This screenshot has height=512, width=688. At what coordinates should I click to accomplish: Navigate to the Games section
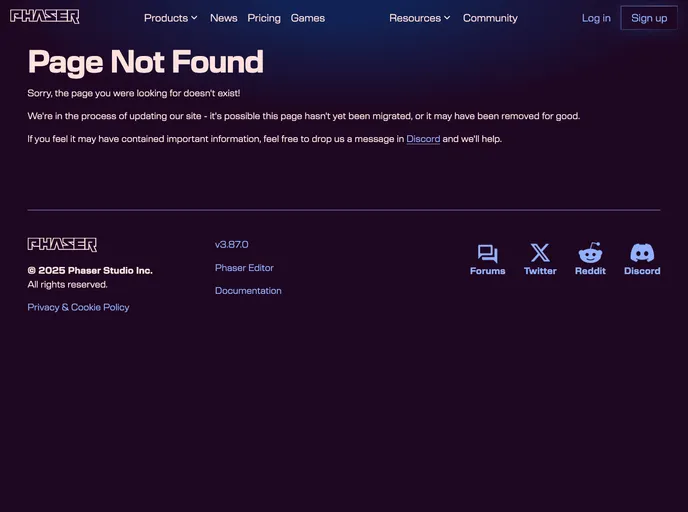click(x=308, y=18)
